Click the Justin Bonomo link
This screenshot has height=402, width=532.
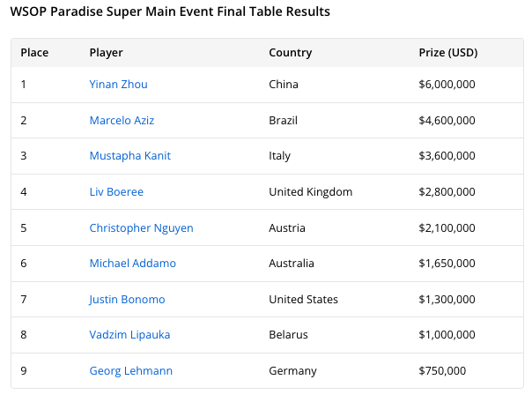pyautogui.click(x=127, y=299)
